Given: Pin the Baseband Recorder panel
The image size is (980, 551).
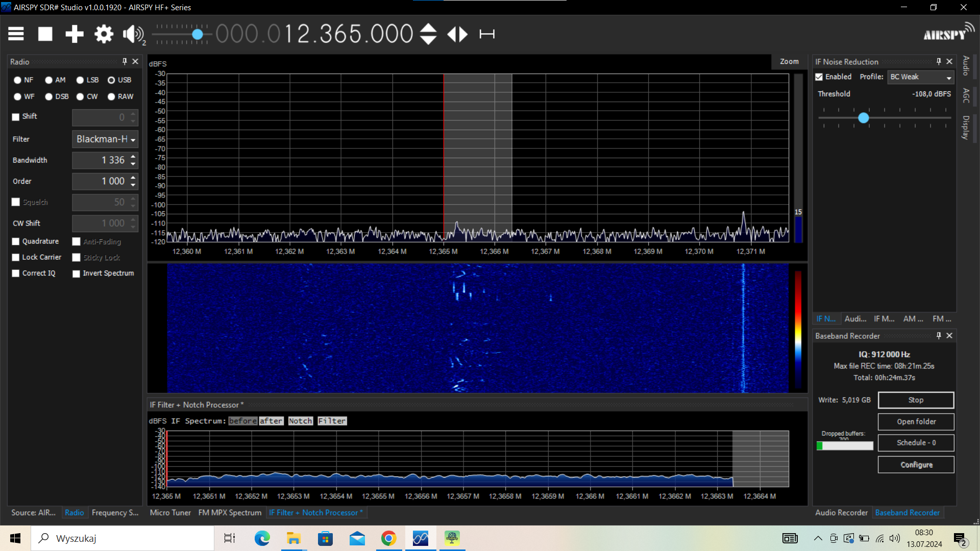Looking at the screenshot, I should (x=939, y=336).
